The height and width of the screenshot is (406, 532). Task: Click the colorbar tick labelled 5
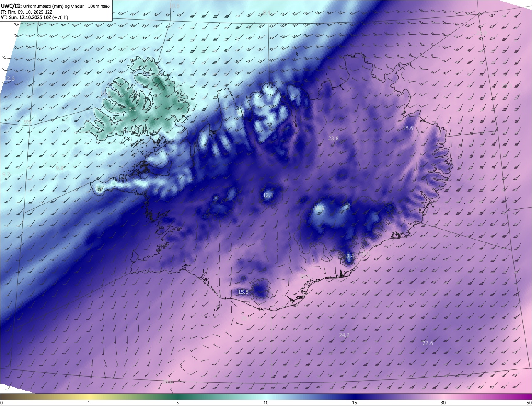tap(177, 403)
